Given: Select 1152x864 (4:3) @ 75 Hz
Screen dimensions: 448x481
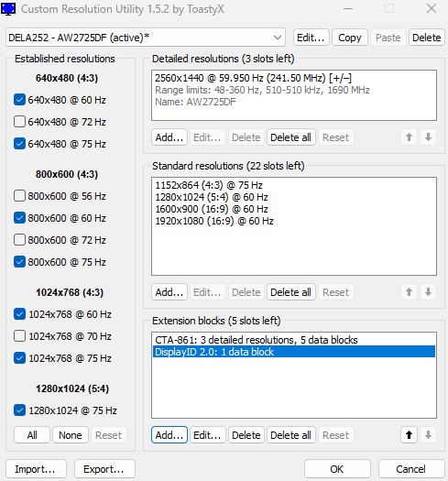Looking at the screenshot, I should click(x=294, y=185).
